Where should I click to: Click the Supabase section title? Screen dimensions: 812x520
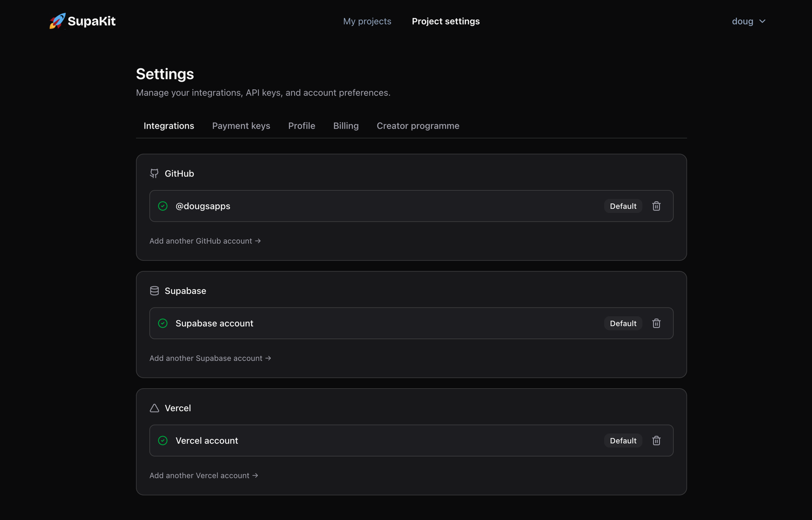(x=185, y=291)
